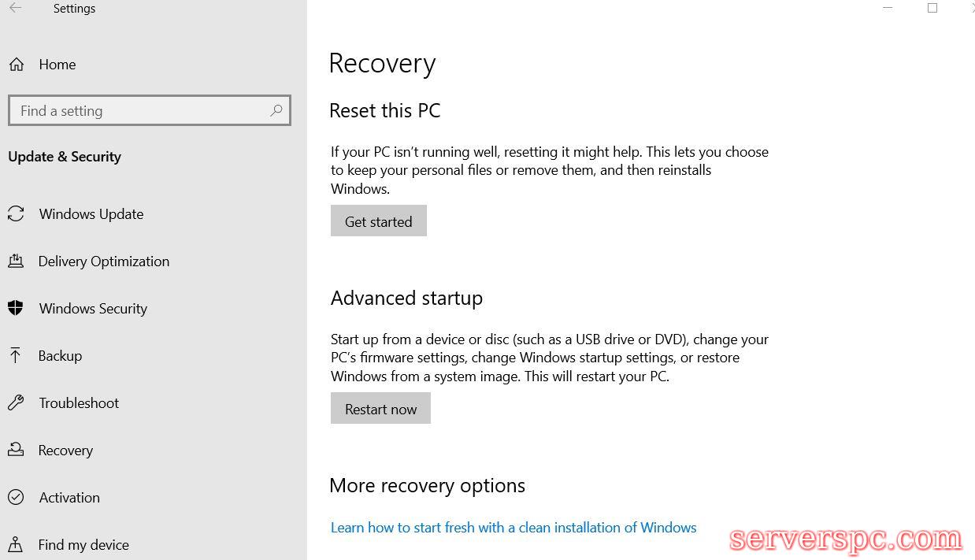Focus the Find a setting search box
The width and height of the screenshot is (975, 560).
pos(142,111)
